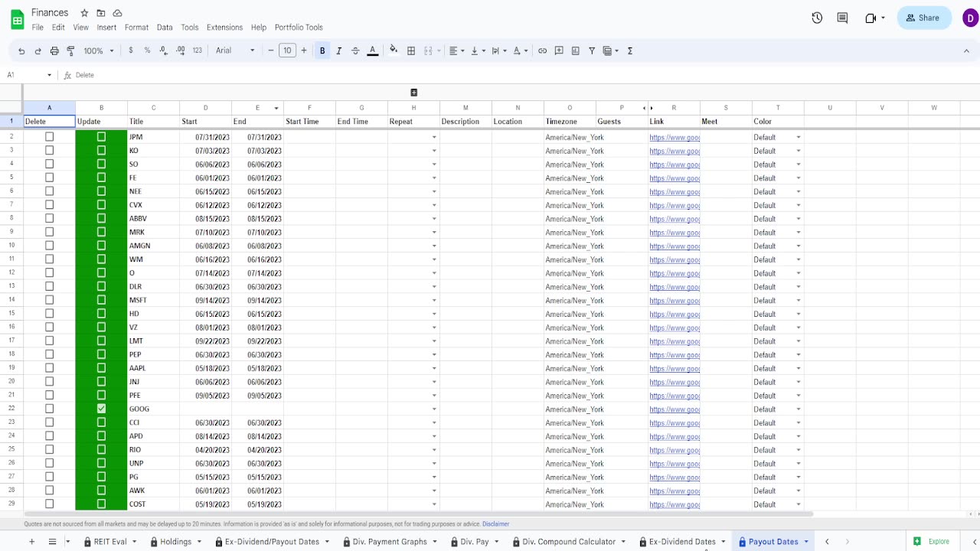Open Repeat dropdown for JPM row
This screenshot has height=551, width=980.
(434, 138)
